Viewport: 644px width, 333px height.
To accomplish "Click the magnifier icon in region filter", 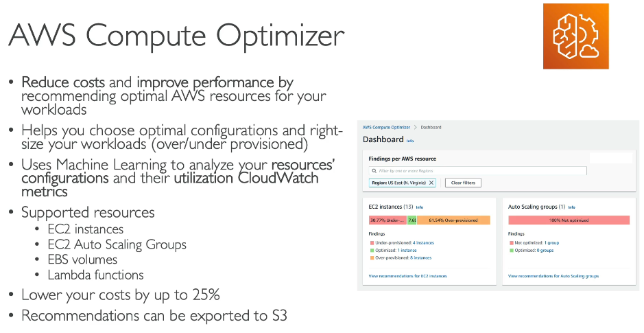I will click(x=374, y=170).
